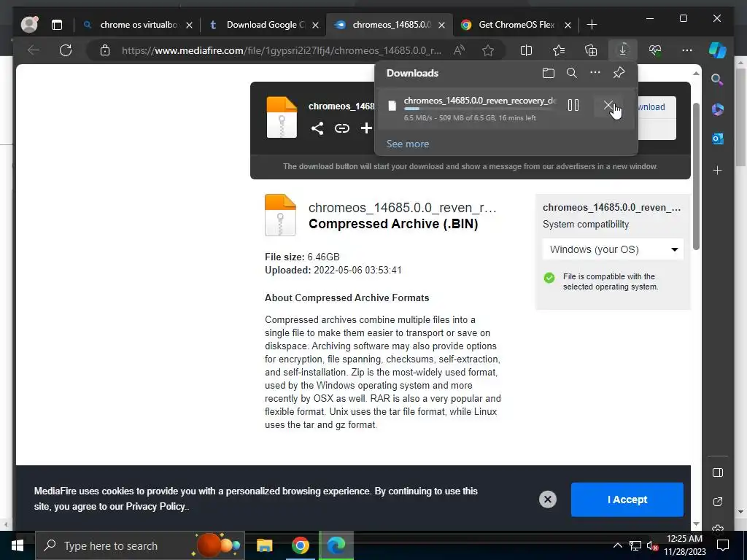Click the download progress bar
Viewport: 747px width, 560px height.
click(480, 109)
